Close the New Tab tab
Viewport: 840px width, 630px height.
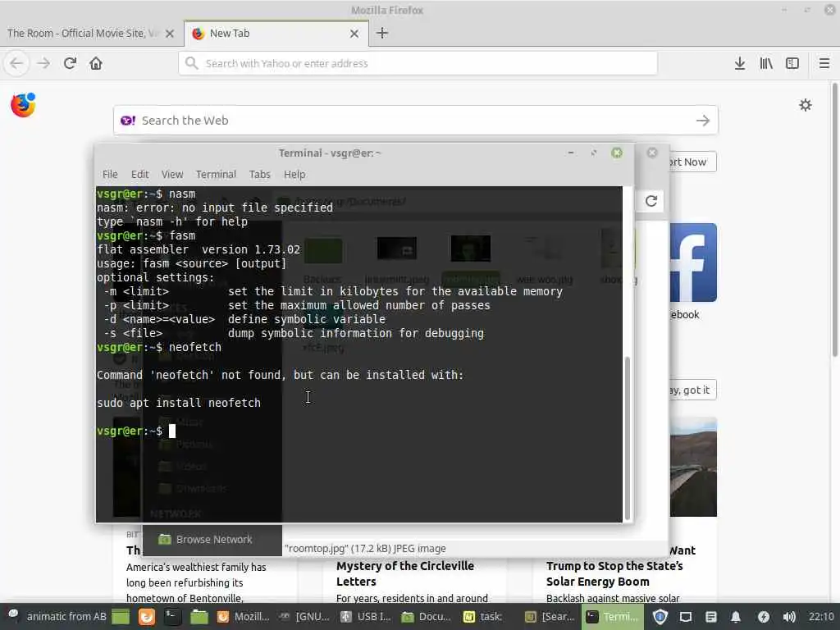(x=354, y=33)
